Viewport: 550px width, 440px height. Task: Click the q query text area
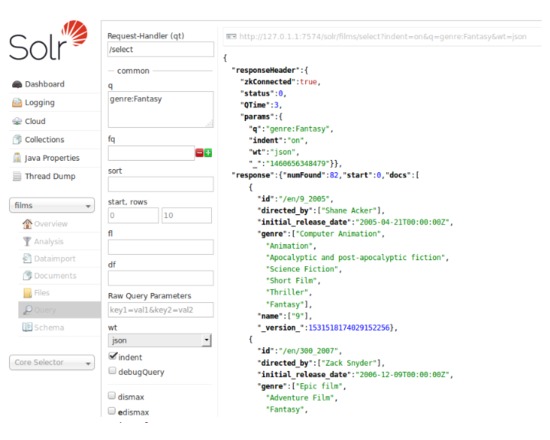coord(161,109)
